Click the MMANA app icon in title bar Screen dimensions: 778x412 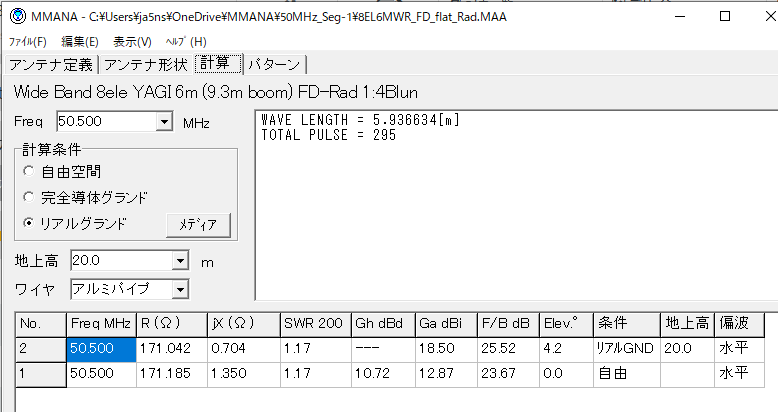pyautogui.click(x=17, y=16)
